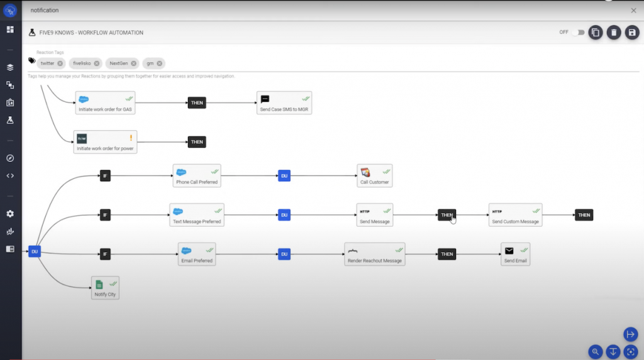The image size is (644, 360).
Task: Select the flask reactions icon in sidebar
Action: click(x=10, y=120)
